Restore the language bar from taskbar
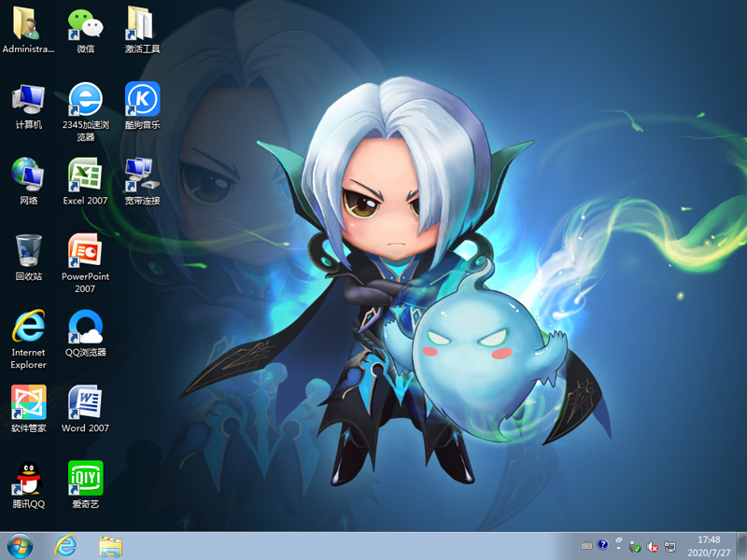 (x=619, y=540)
